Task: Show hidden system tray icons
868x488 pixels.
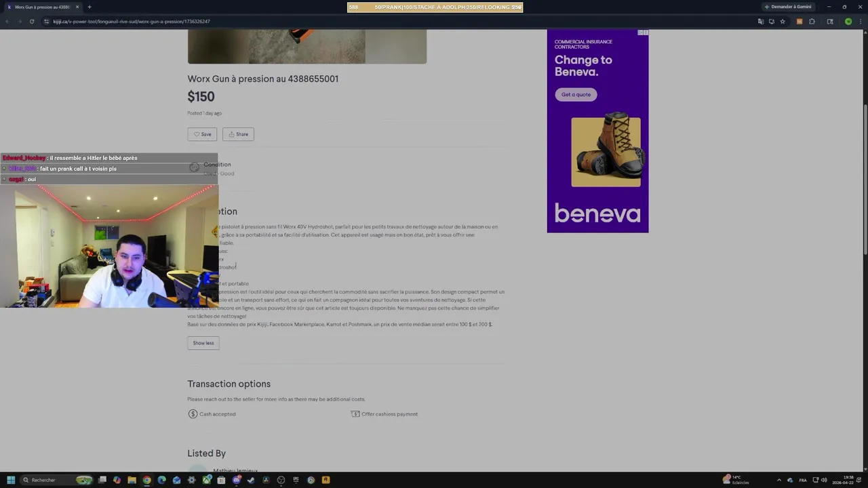Action: coord(778,480)
